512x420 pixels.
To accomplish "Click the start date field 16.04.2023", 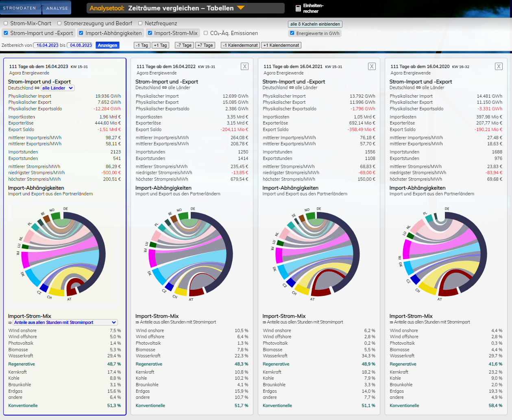I will point(47,45).
